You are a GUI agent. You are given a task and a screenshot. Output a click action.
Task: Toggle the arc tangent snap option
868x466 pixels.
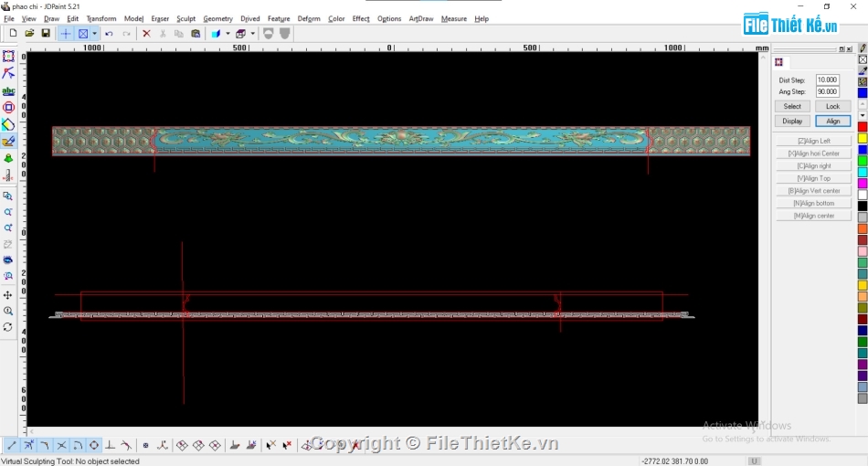pyautogui.click(x=78, y=445)
